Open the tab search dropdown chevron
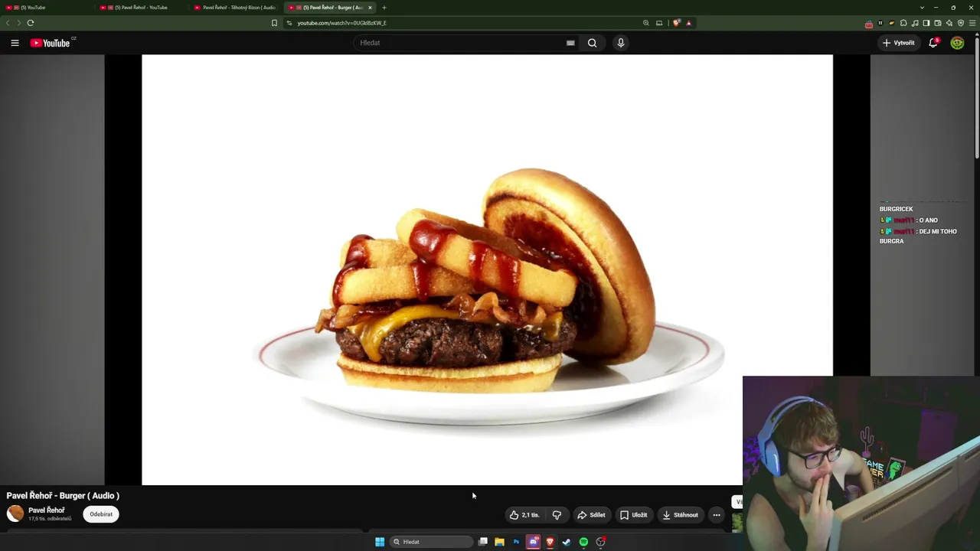The width and height of the screenshot is (980, 551). (921, 8)
